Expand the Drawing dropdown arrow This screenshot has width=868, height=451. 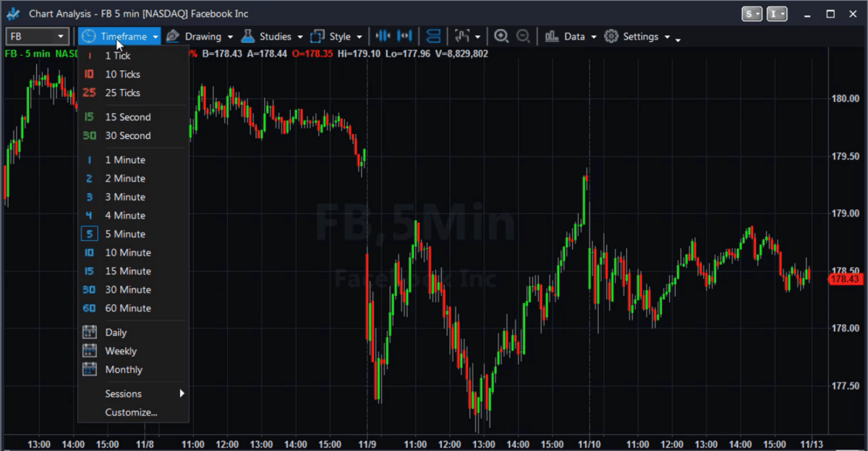coord(230,37)
